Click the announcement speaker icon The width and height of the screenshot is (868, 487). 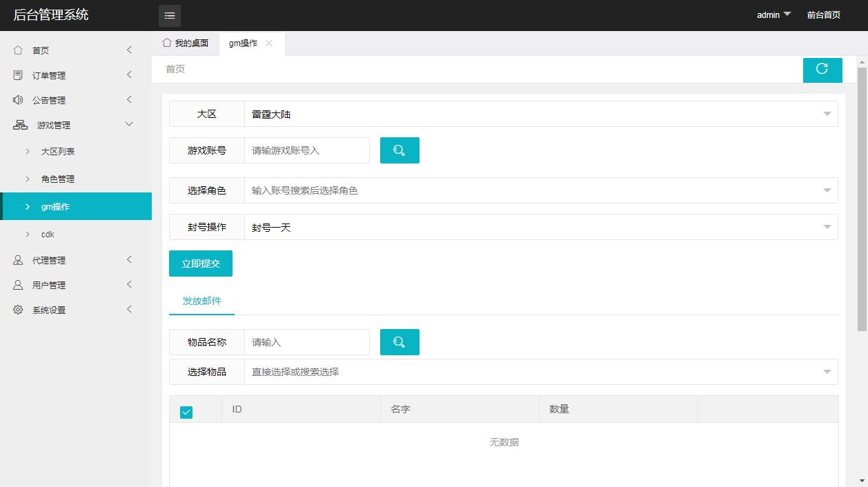click(18, 100)
